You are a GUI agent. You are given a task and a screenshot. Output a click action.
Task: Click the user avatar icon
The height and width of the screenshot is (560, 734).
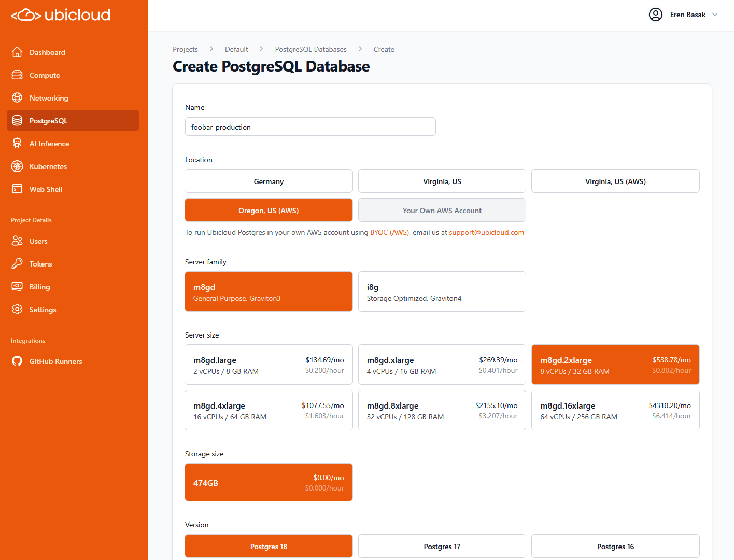[656, 15]
